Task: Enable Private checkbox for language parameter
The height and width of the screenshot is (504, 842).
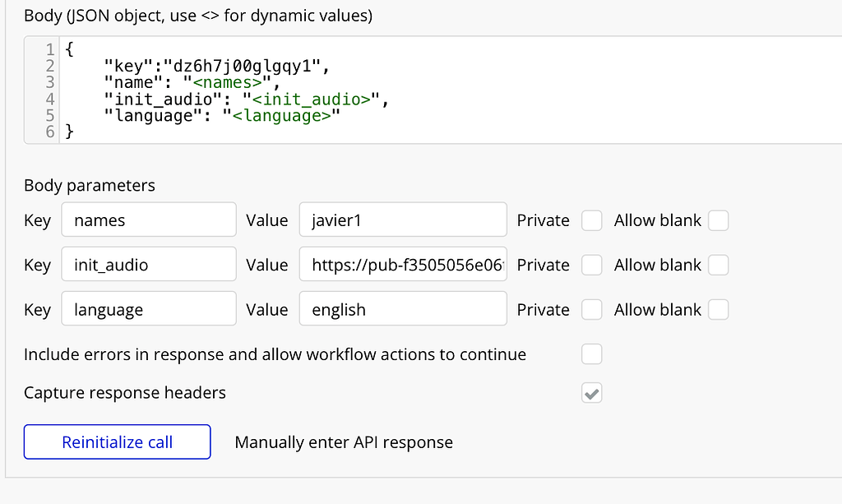Action: tap(591, 309)
